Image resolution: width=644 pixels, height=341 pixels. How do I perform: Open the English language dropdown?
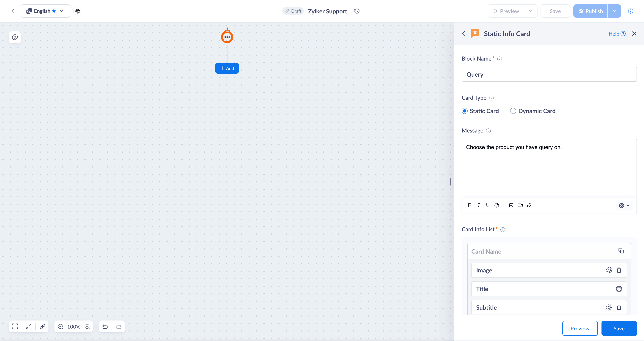(x=45, y=11)
